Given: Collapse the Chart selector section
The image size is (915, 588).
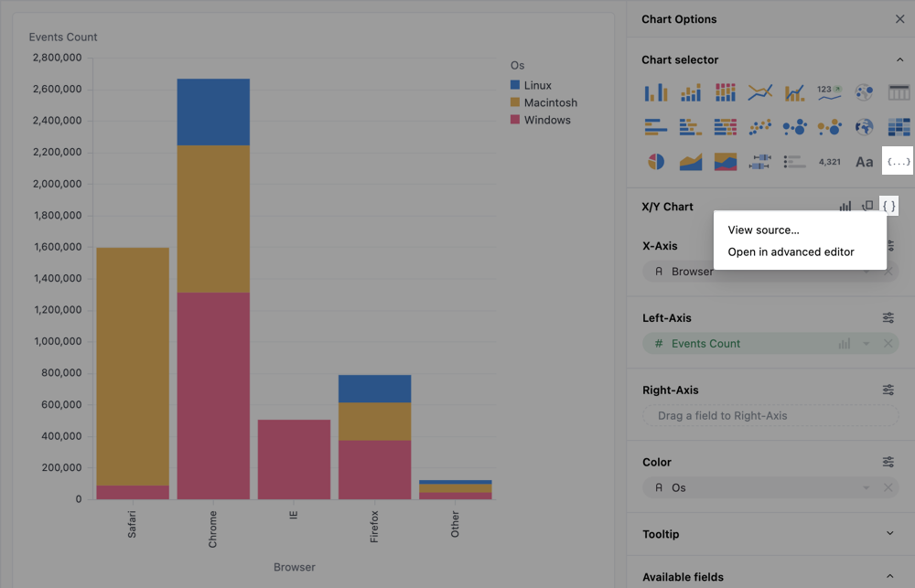Looking at the screenshot, I should click(x=899, y=59).
